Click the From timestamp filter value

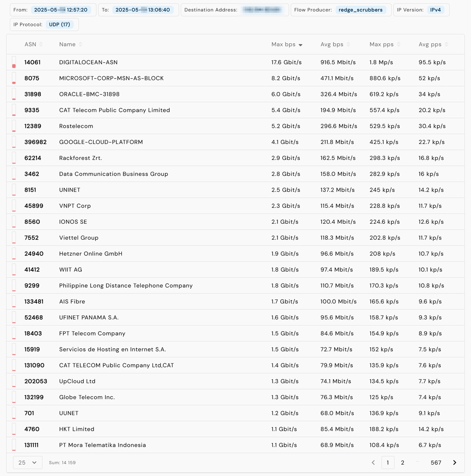[61, 10]
